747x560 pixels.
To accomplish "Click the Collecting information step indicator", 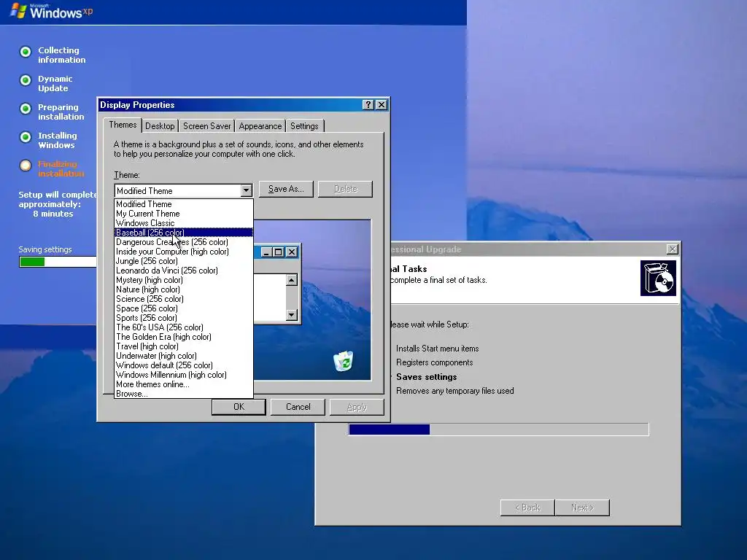I will (x=26, y=52).
